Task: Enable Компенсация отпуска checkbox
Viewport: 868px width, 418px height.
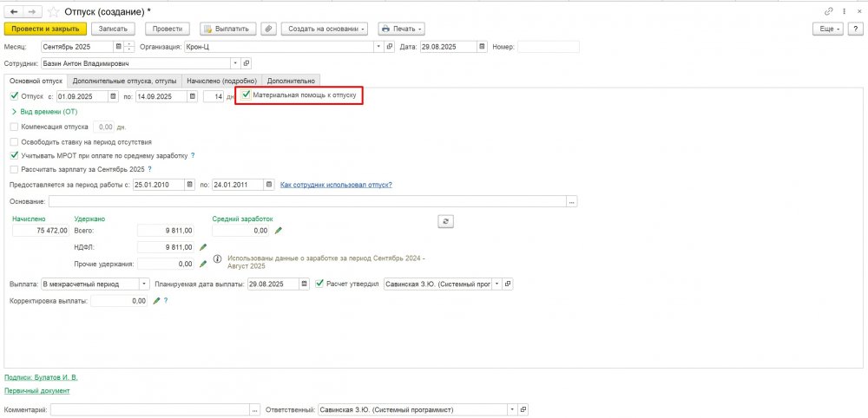Action: [x=14, y=127]
